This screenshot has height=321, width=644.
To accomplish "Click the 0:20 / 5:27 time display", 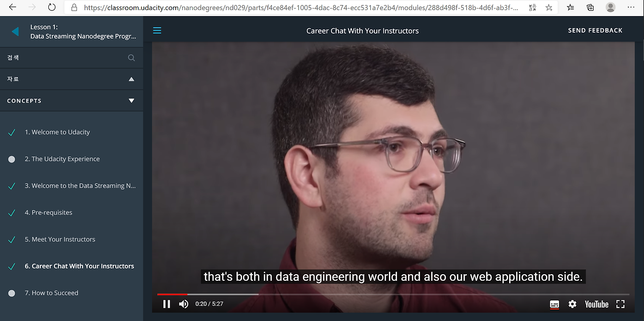I will (209, 304).
